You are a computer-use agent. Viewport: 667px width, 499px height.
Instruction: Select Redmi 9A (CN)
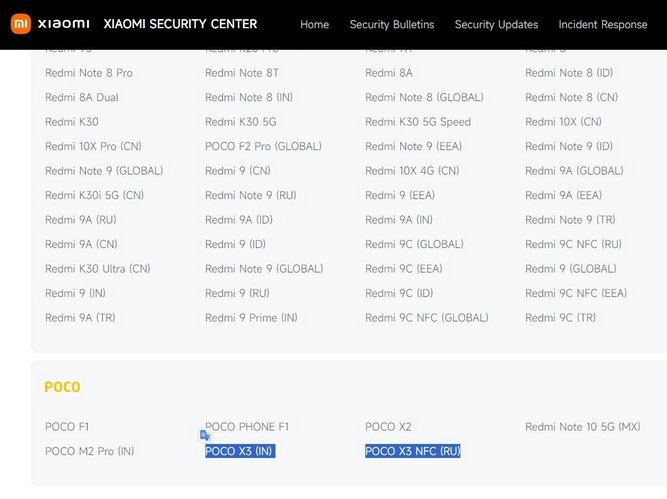pos(81,244)
